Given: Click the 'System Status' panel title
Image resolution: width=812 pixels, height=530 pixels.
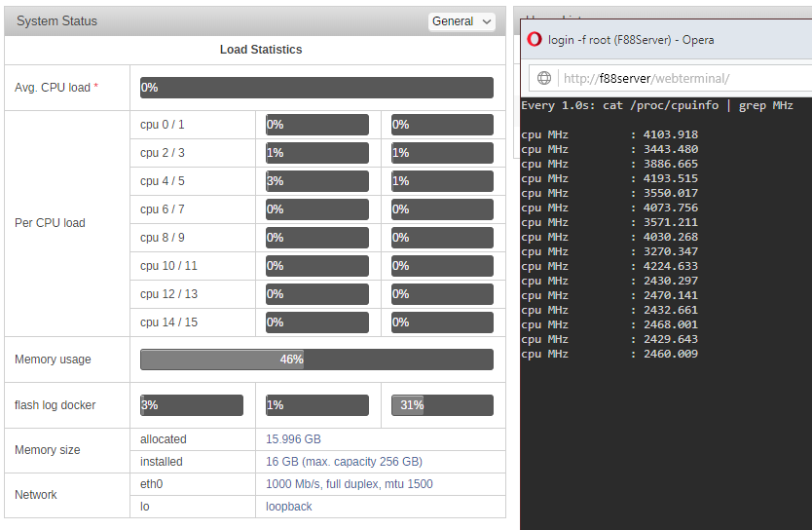Looking at the screenshot, I should pyautogui.click(x=57, y=21).
